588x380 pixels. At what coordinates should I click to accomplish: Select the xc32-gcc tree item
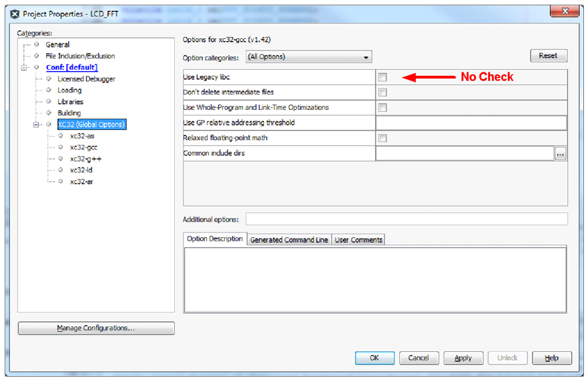[x=84, y=147]
